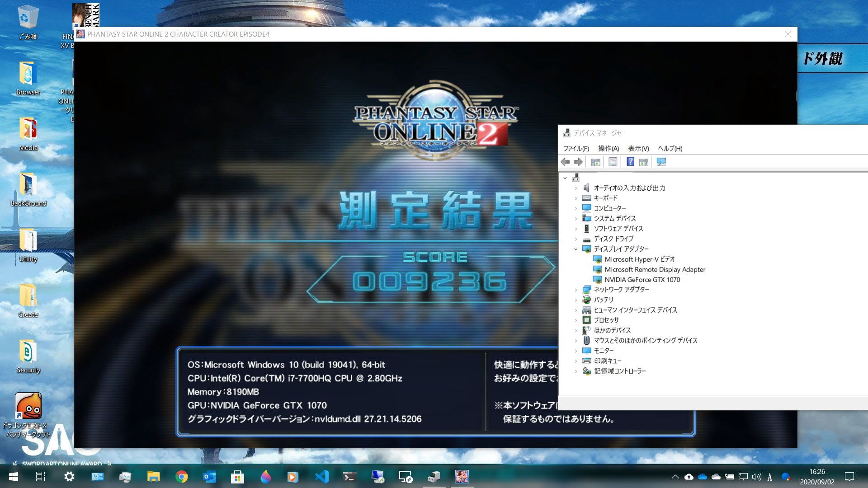
Task: Open Visual Studio Code from the taskbar
Action: (321, 477)
